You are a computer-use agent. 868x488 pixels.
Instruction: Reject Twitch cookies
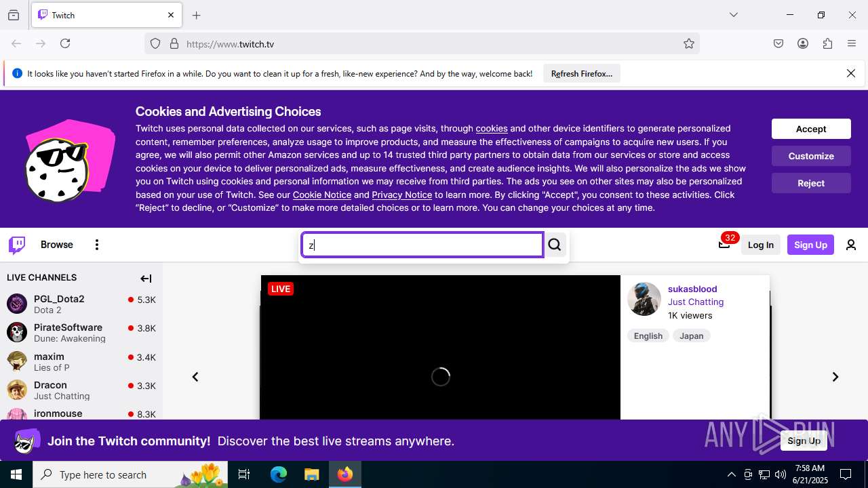click(811, 183)
